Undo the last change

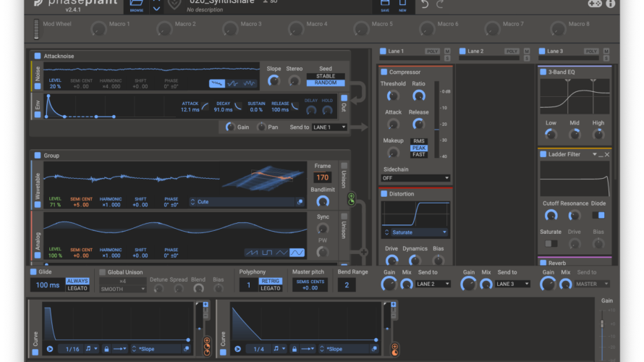(x=425, y=4)
